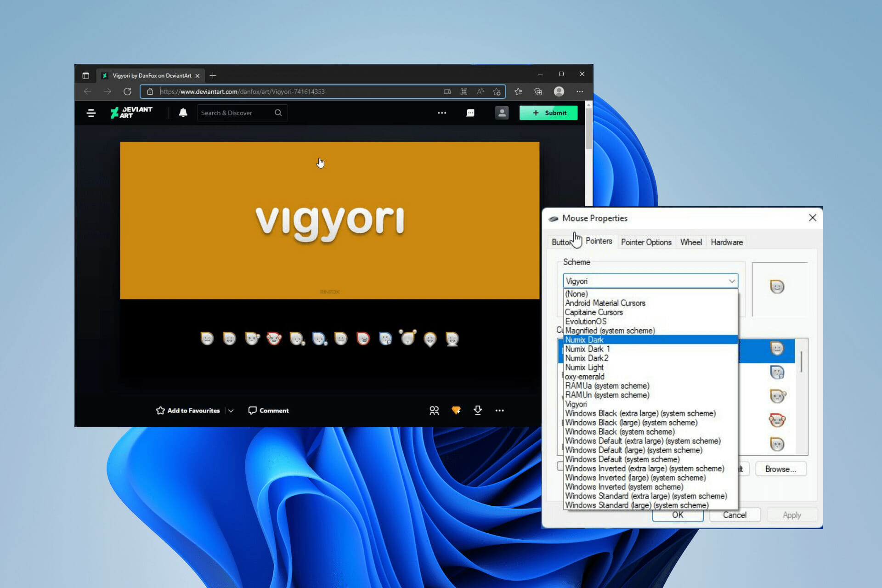Open DeviantArt hamburger menu
This screenshot has height=588, width=882.
point(91,113)
